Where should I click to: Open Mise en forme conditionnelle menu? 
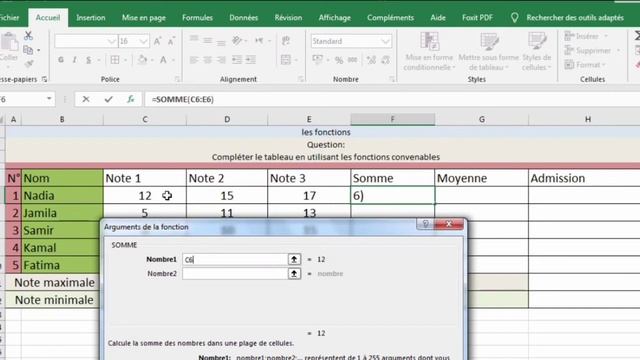coord(429,51)
